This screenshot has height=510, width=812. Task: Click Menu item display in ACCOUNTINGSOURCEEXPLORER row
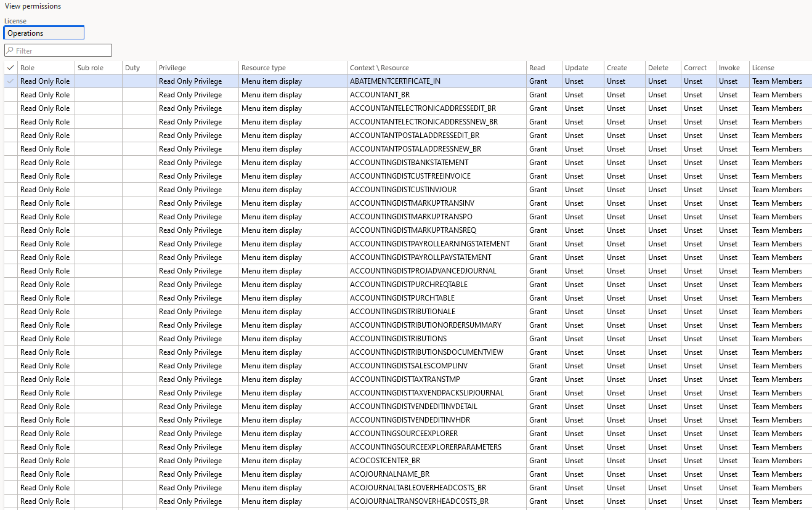tap(272, 434)
